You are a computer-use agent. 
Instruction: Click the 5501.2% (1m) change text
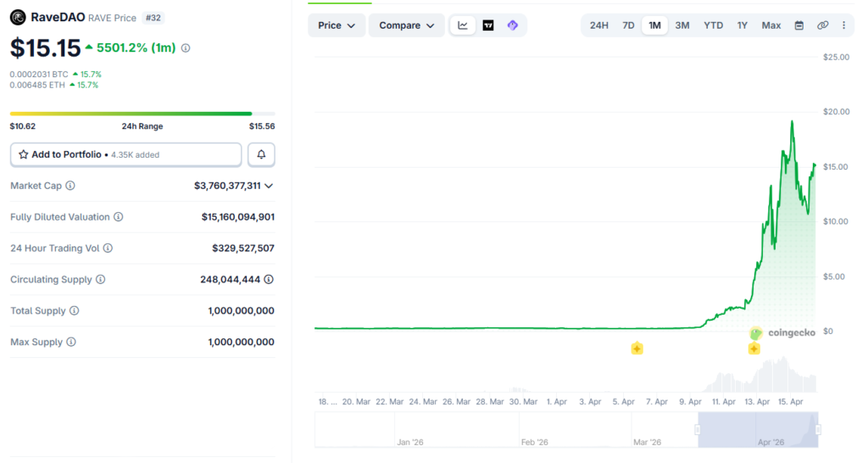136,47
